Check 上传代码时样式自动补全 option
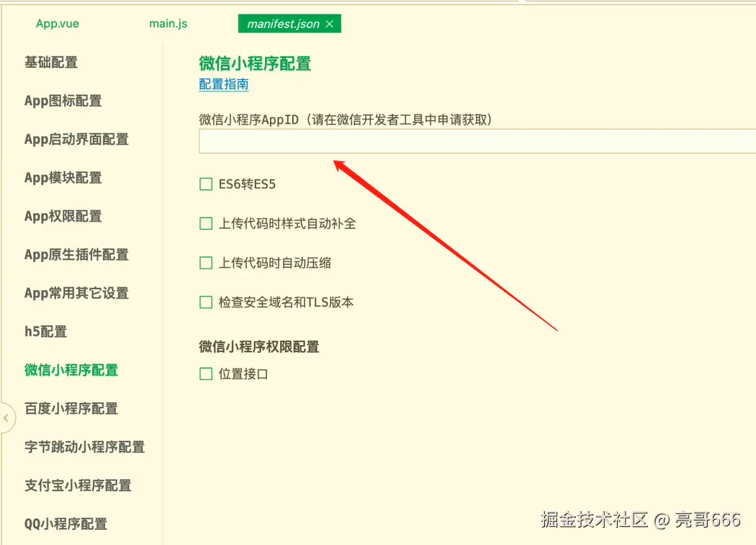 [206, 223]
